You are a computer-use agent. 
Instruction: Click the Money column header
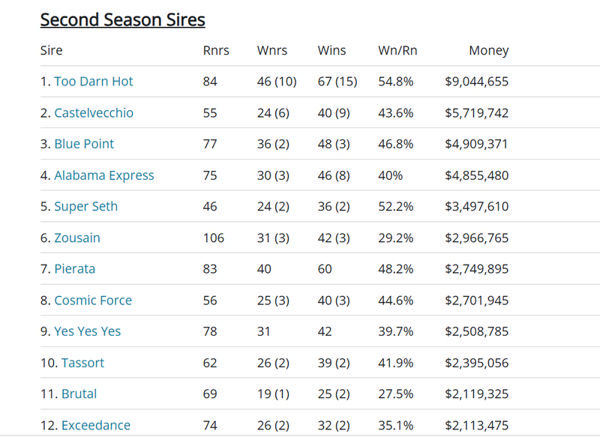488,50
